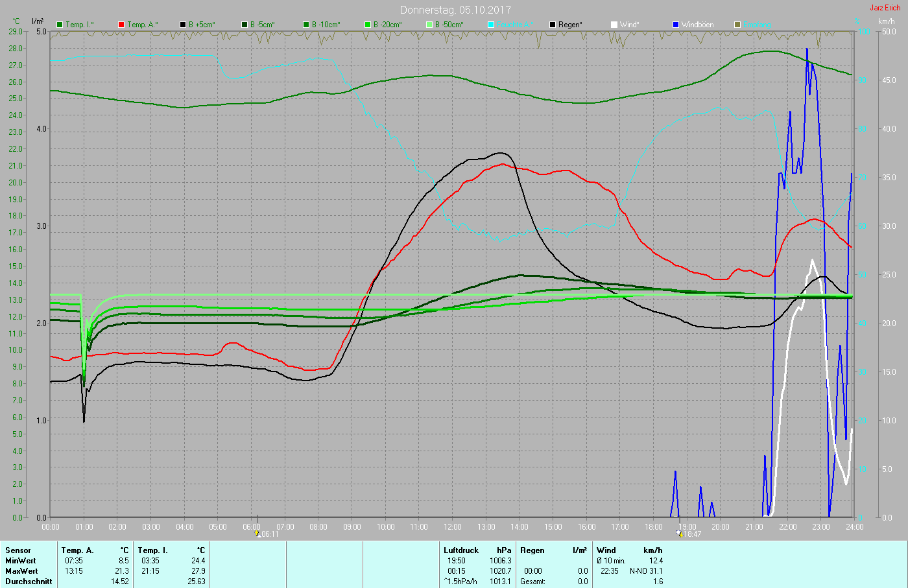
Task: Pick the B -20cm bright green swatch
Action: coord(368,25)
